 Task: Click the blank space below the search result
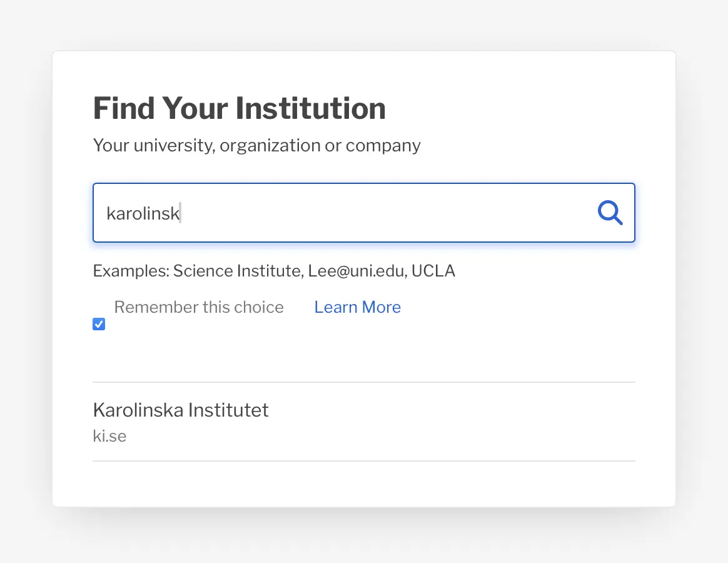363,484
